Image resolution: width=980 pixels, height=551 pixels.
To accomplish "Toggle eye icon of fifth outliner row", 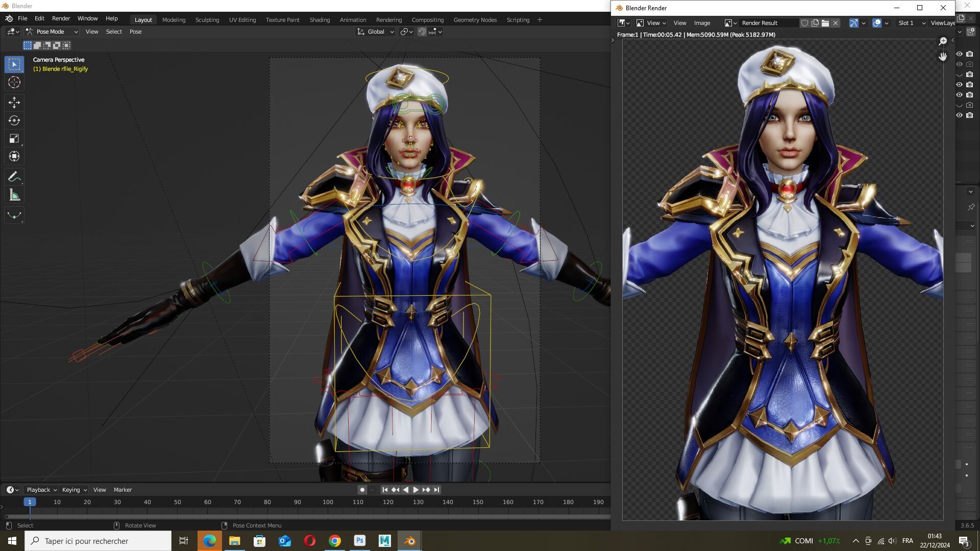I will coord(959,95).
